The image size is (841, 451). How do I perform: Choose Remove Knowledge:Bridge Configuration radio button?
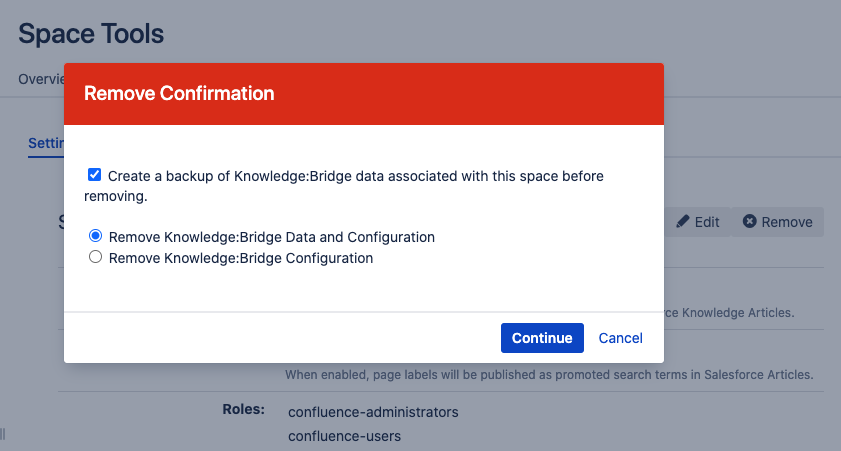click(96, 257)
